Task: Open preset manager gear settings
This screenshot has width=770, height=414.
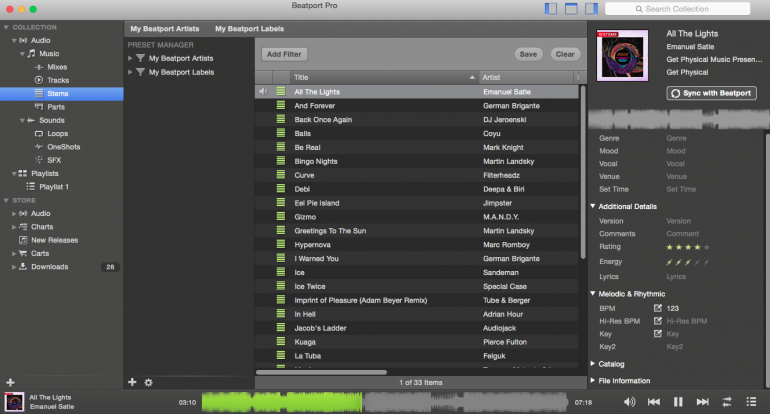Action: point(148,383)
